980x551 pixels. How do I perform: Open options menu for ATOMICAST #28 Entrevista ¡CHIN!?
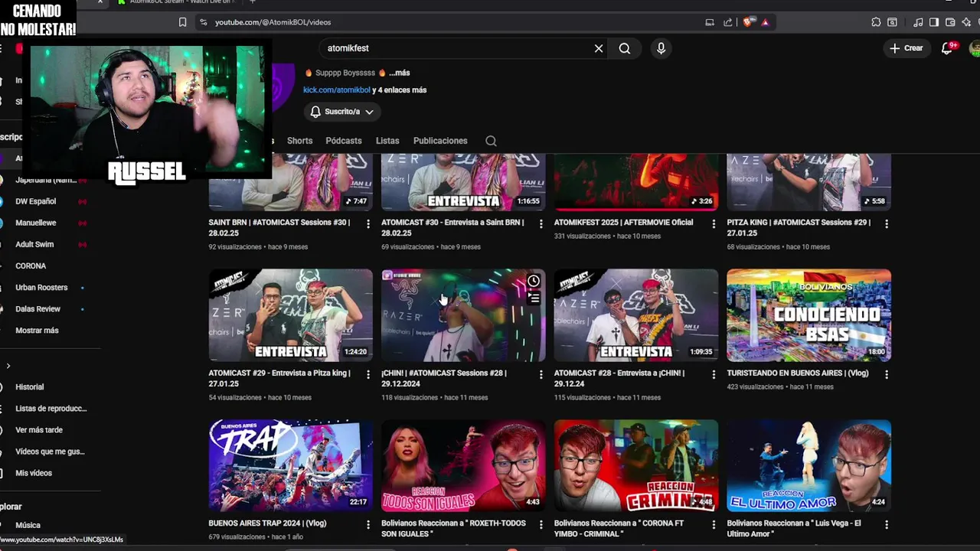coord(714,374)
